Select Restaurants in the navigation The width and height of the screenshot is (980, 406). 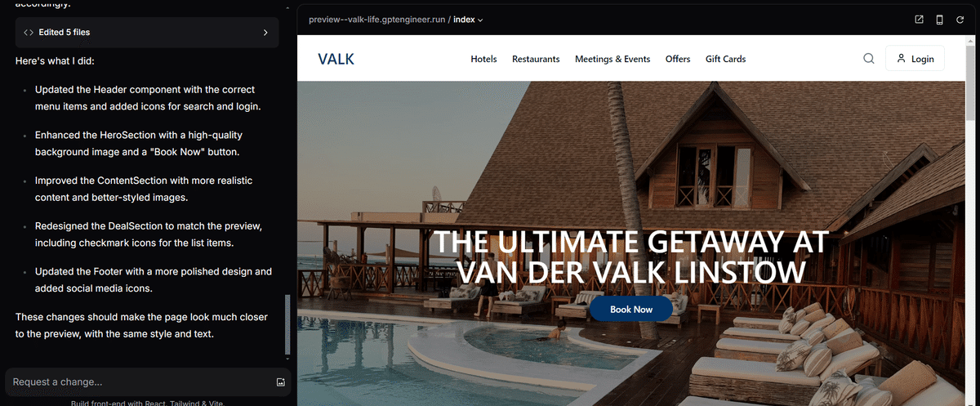pyautogui.click(x=536, y=59)
